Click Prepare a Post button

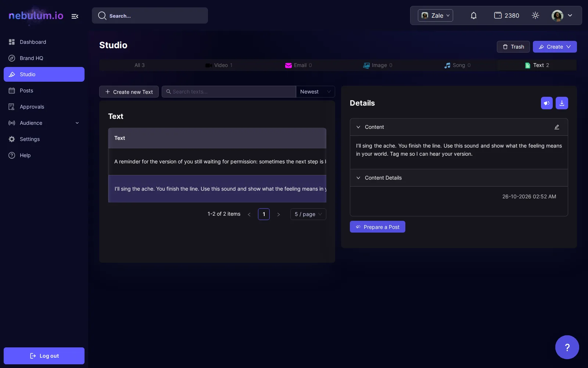click(x=377, y=227)
